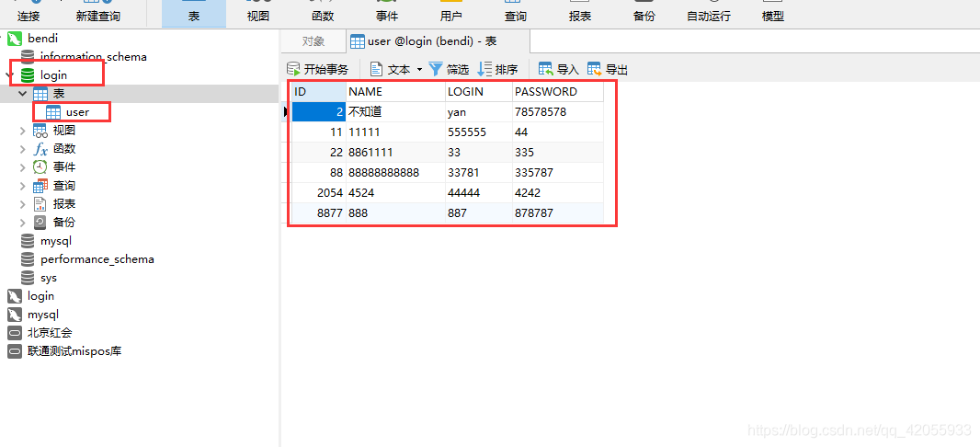This screenshot has height=447, width=980.
Task: Expand the 事件 events node
Action: coord(22,166)
